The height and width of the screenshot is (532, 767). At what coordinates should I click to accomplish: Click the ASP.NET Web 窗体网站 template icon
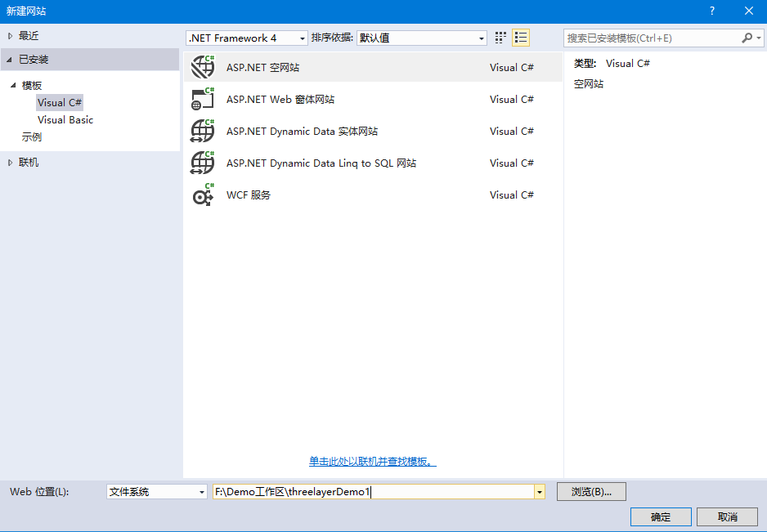pos(203,99)
